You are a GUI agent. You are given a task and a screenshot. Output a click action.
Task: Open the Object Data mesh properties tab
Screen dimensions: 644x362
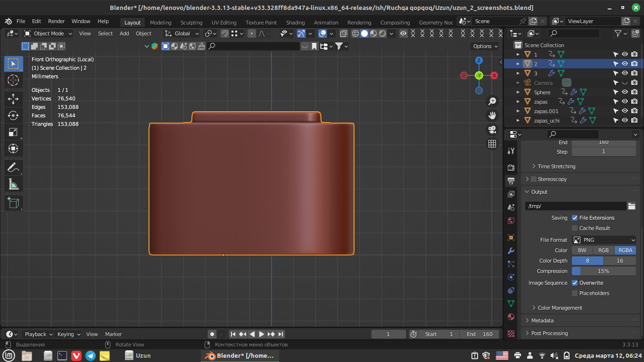point(511,304)
